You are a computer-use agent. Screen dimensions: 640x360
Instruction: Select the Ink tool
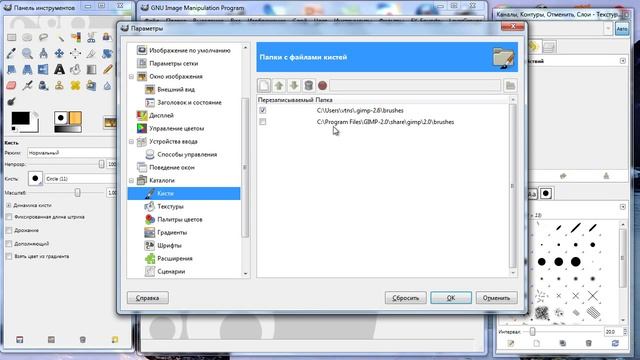click(x=43, y=85)
